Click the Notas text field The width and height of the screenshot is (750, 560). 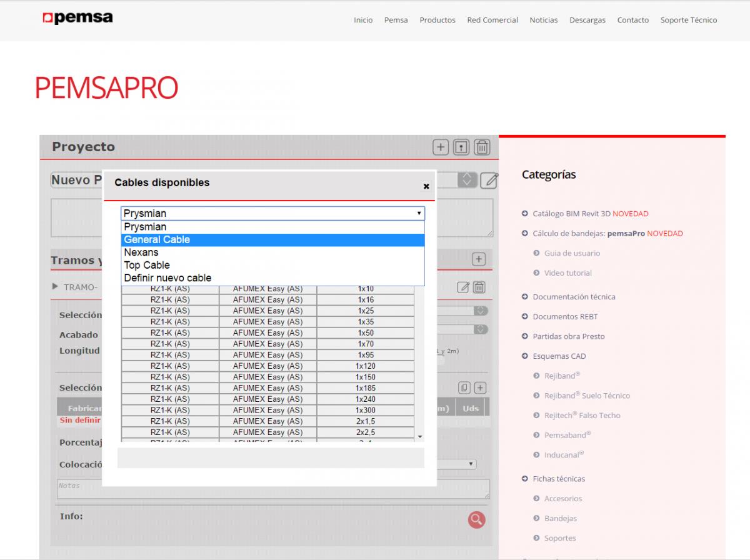click(x=272, y=489)
